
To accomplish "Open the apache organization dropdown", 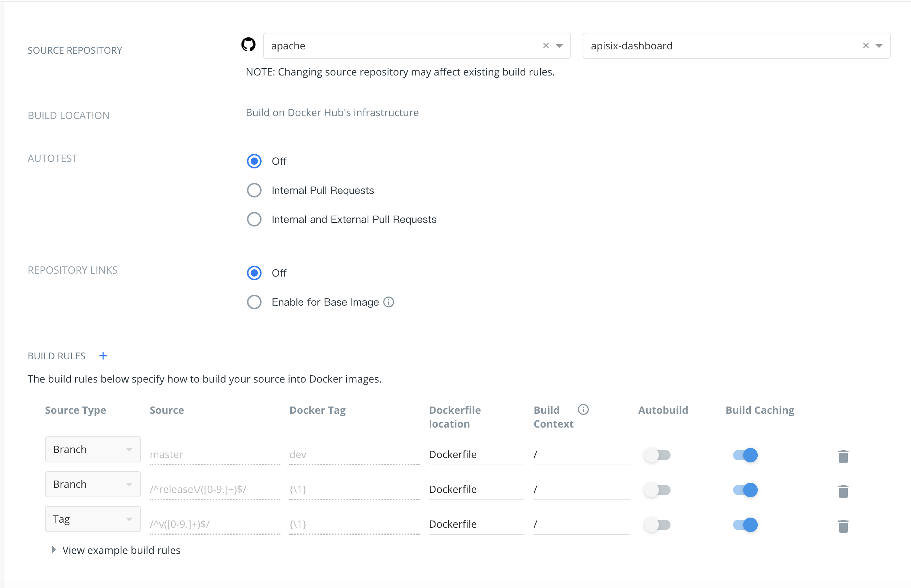I will click(x=559, y=46).
